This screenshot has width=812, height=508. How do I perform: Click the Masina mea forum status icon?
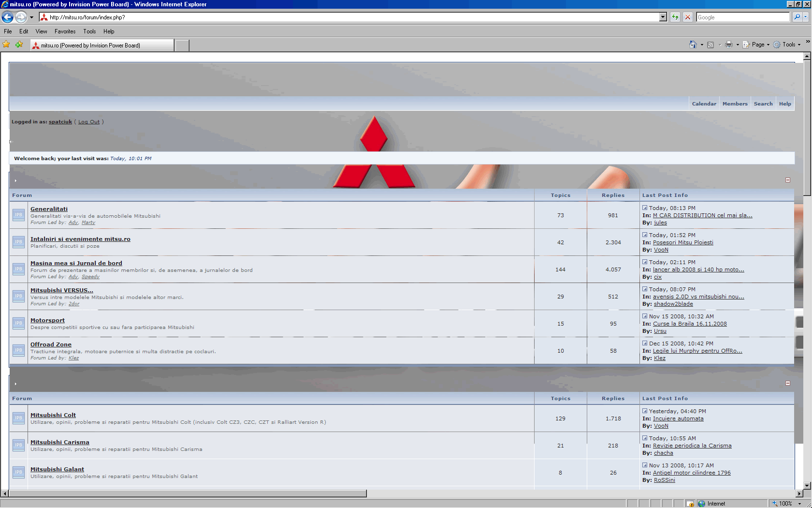tap(18, 269)
